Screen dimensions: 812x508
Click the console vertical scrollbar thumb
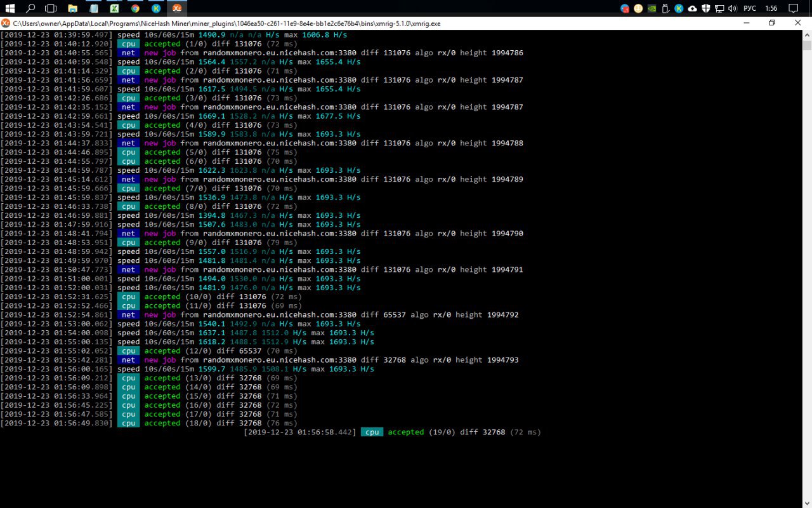[807, 45]
